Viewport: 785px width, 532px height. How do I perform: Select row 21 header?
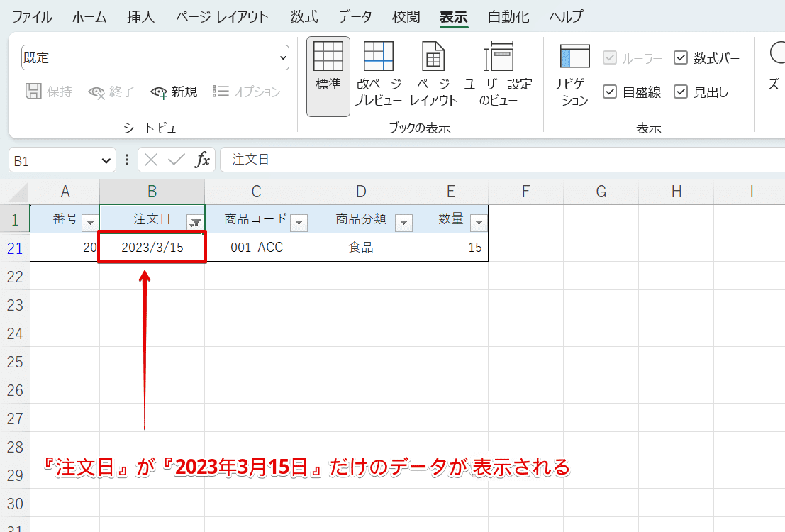click(15, 248)
